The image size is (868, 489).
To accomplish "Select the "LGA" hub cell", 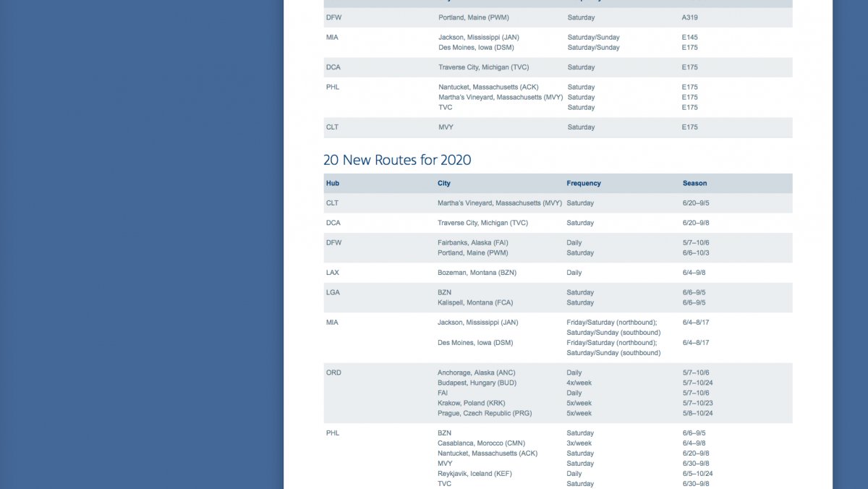I will click(333, 293).
